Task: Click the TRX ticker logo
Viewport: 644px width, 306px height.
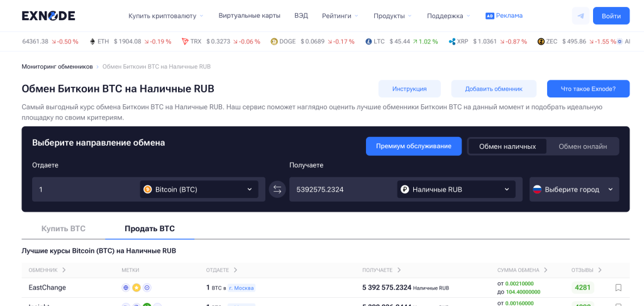Action: [186, 41]
